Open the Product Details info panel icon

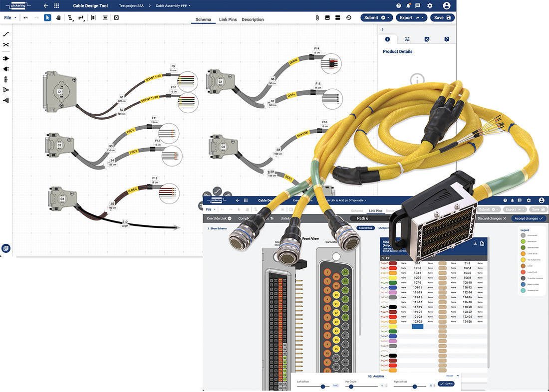click(x=387, y=39)
